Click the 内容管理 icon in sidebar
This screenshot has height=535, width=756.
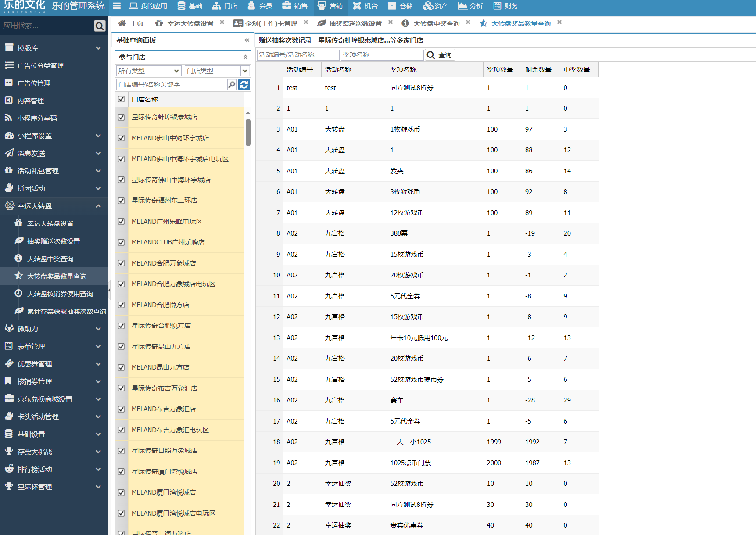pyautogui.click(x=9, y=100)
